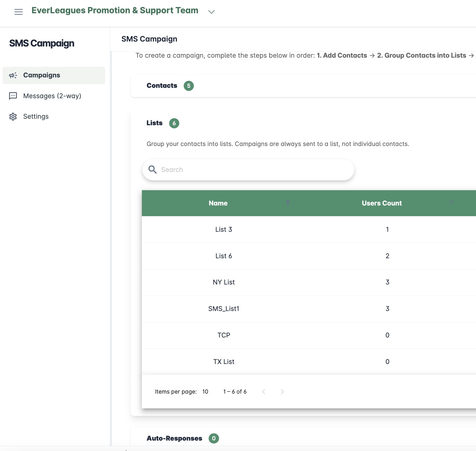
Task: Open Settings in the sidebar
Action: (x=36, y=117)
